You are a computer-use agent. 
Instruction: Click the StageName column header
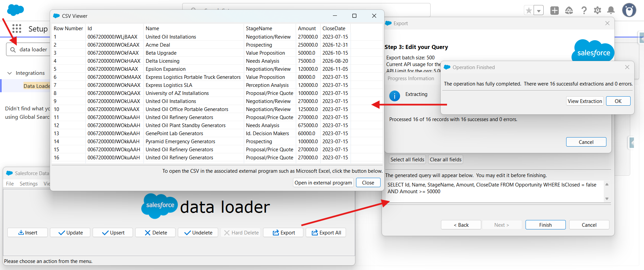point(270,29)
